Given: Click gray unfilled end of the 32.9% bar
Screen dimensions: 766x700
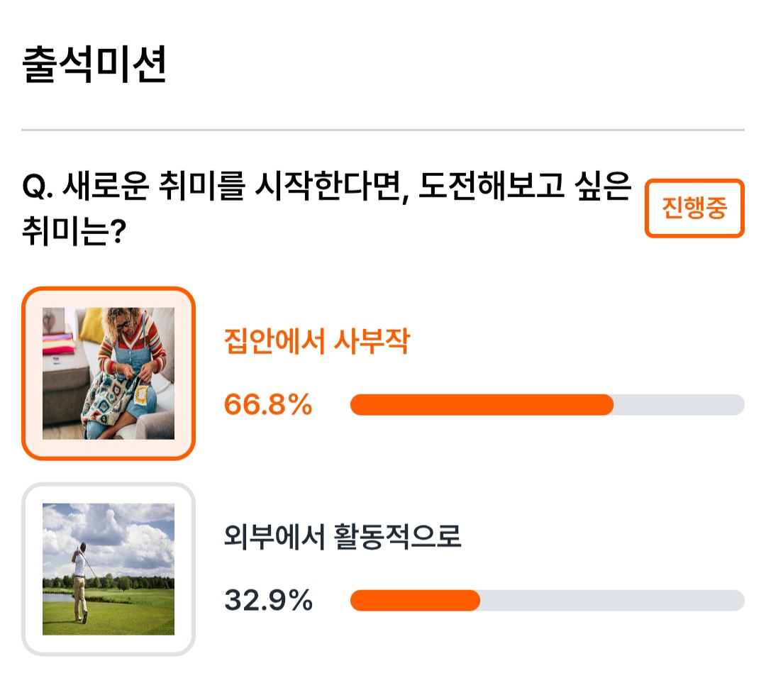Looking at the screenshot, I should coord(612,600).
